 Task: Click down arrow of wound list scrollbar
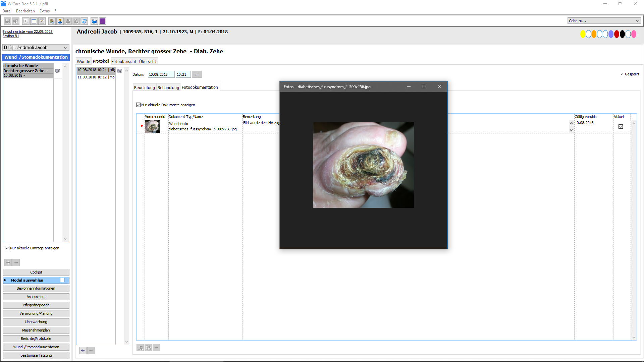[65, 239]
